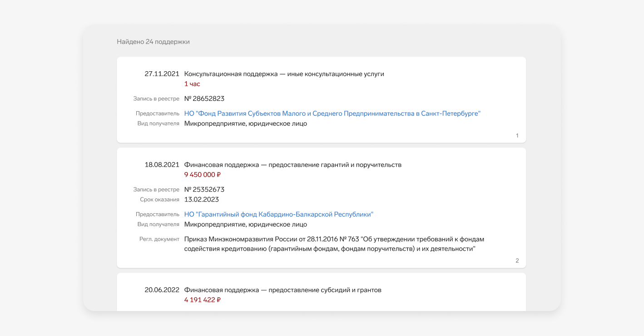644x336 pixels.
Task: Click the Срок оказания date 13.02.2023
Action: click(201, 199)
